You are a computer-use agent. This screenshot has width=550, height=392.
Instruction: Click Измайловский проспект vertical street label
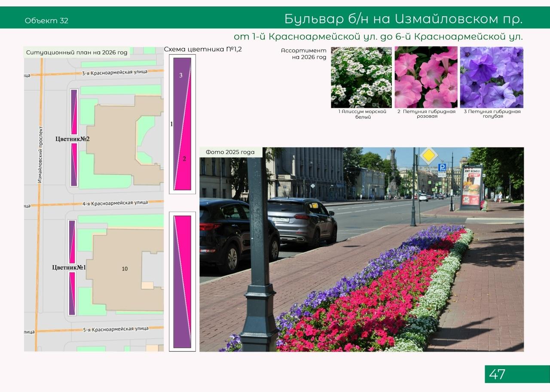pos(40,155)
